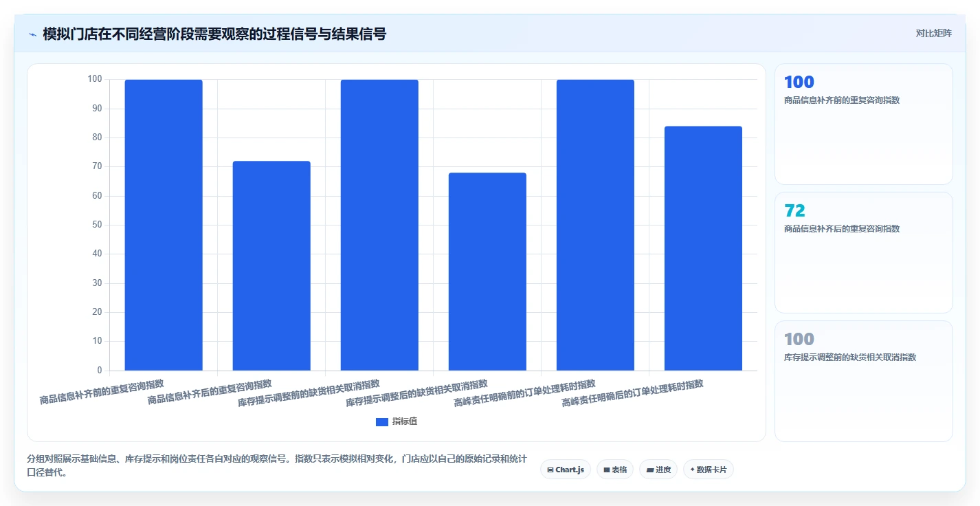The image size is (980, 506).
Task: Click the bar for 高峰责任明确后的订单处理耗时指数
Action: click(703, 248)
